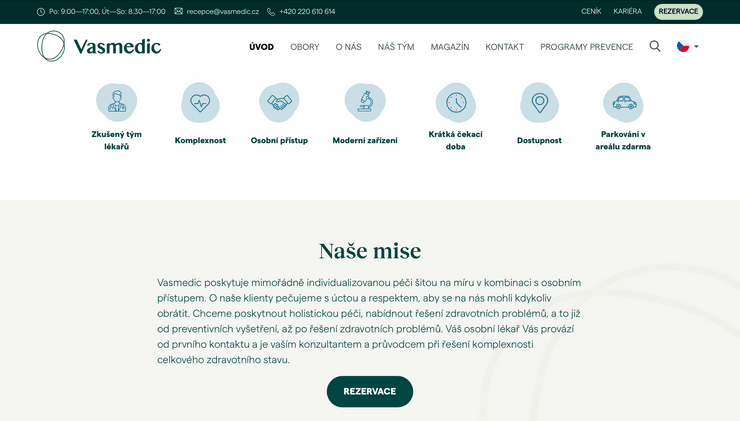Open search with the magnifier icon
740x421 pixels.
pyautogui.click(x=655, y=46)
